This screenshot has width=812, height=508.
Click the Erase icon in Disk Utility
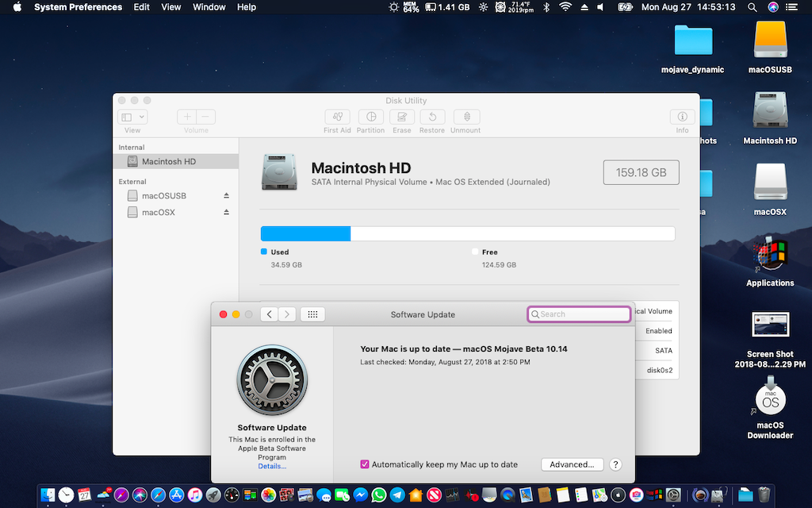pyautogui.click(x=402, y=117)
